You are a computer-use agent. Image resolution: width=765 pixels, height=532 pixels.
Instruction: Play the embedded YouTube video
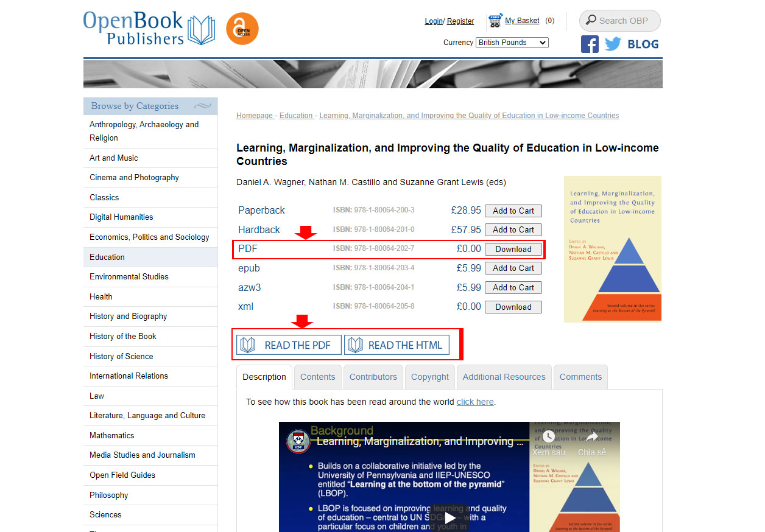click(449, 518)
